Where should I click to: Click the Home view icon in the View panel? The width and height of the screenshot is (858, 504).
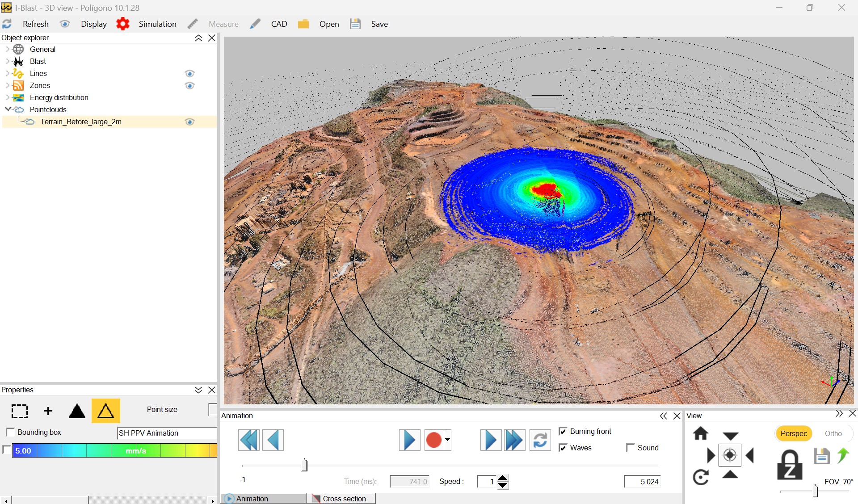pos(701,433)
